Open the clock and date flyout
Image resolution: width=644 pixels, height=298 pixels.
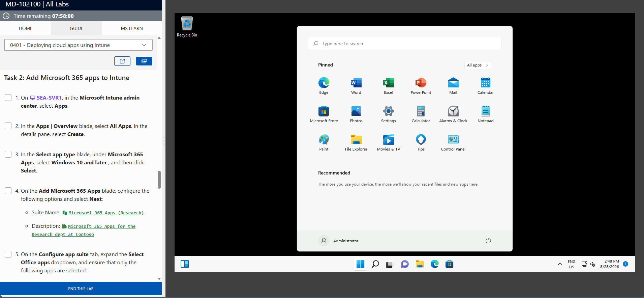tap(609, 264)
